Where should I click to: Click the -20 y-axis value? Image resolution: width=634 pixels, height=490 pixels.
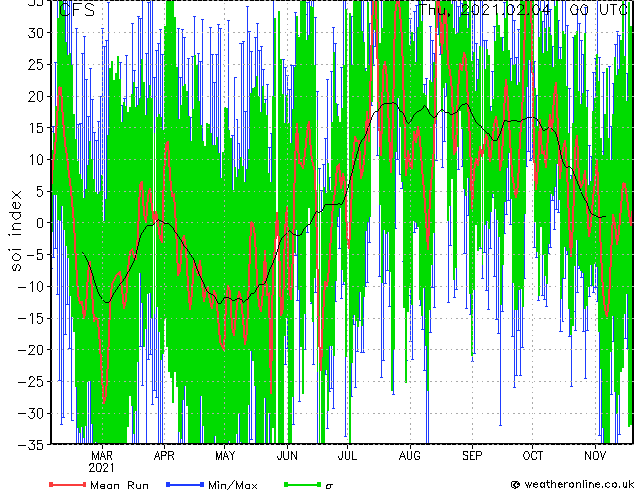31,350
